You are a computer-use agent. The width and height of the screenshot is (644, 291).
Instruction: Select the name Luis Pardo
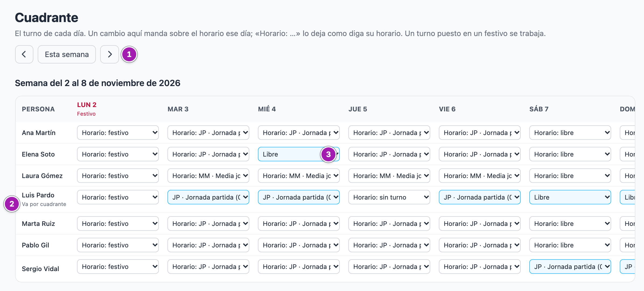[38, 195]
